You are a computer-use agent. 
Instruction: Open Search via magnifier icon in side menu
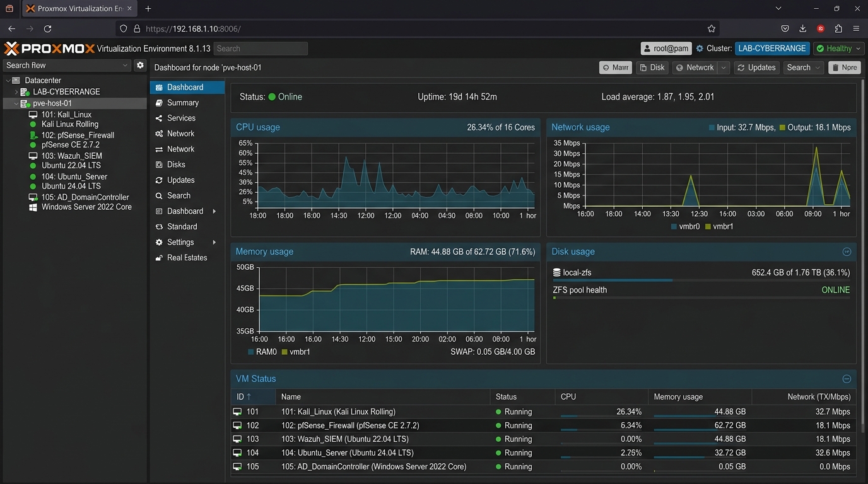(x=159, y=195)
